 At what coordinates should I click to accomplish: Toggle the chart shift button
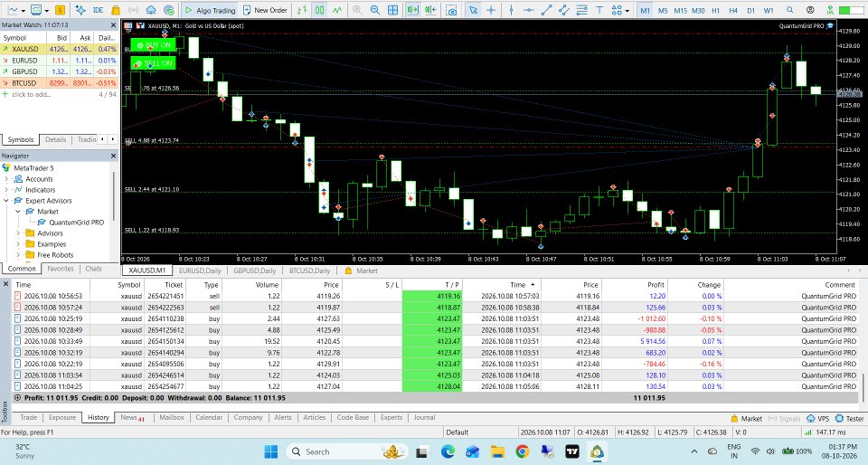(x=430, y=10)
